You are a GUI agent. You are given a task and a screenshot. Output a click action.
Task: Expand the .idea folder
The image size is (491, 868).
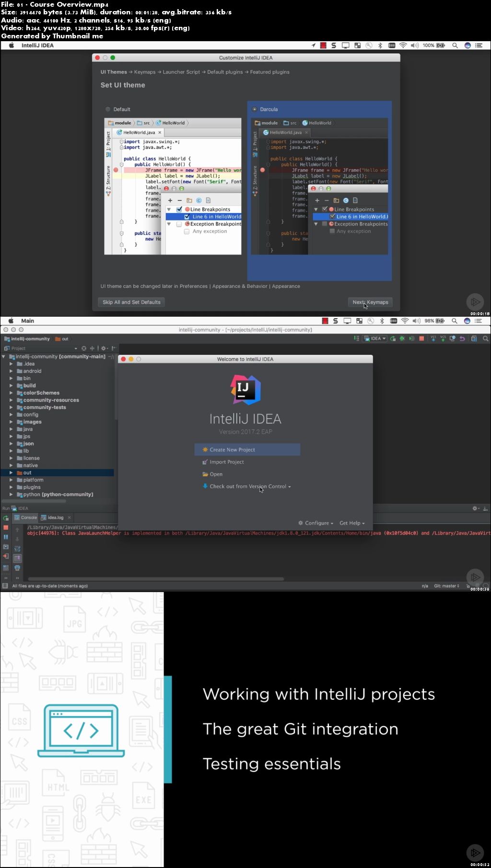11,364
